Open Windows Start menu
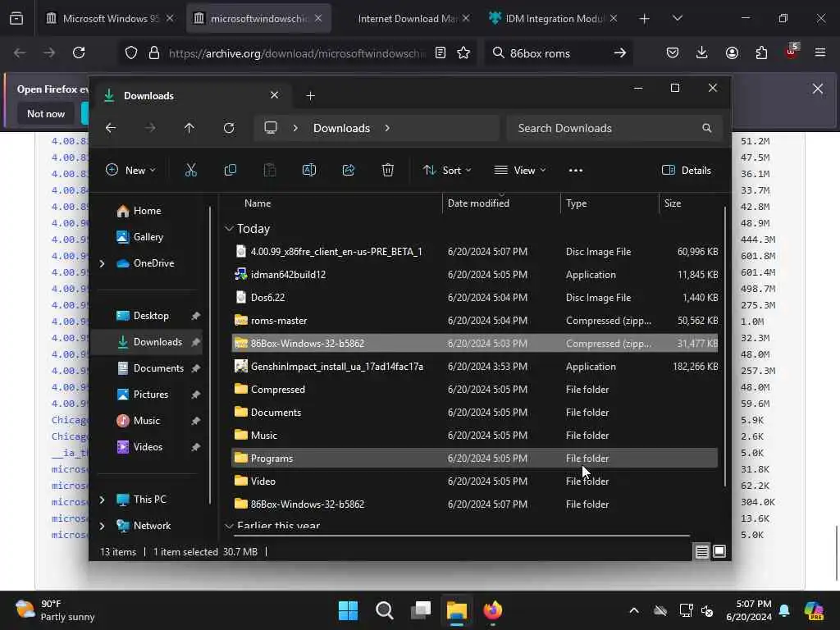 point(348,610)
